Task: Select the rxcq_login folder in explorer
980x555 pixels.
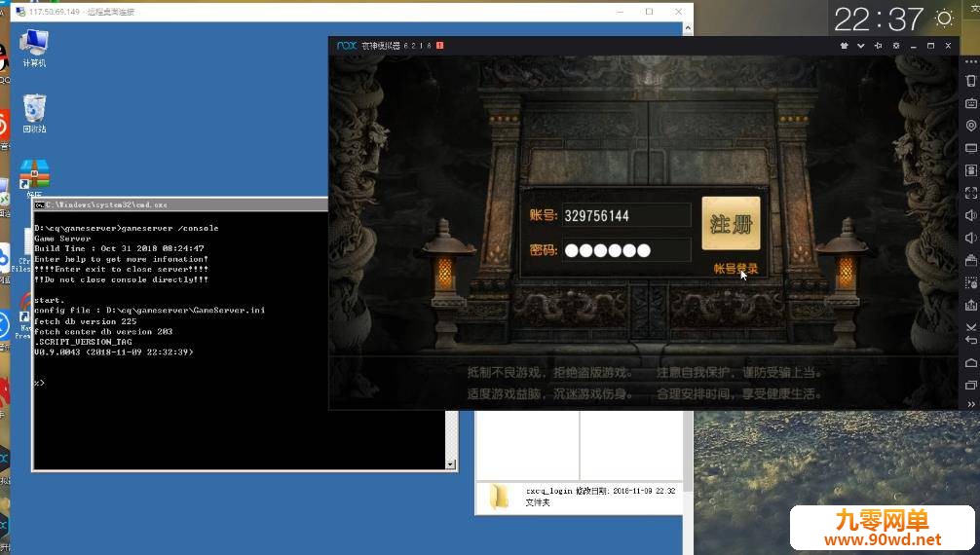Action: (579, 497)
